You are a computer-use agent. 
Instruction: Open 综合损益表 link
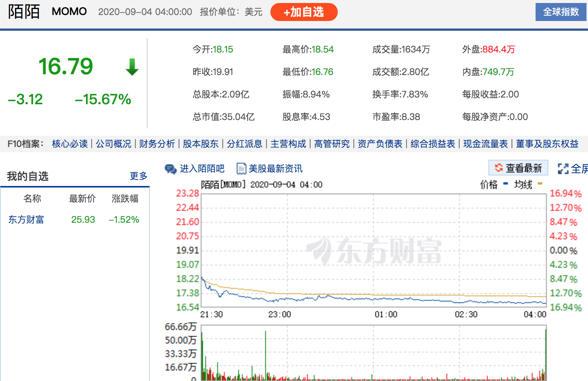433,144
